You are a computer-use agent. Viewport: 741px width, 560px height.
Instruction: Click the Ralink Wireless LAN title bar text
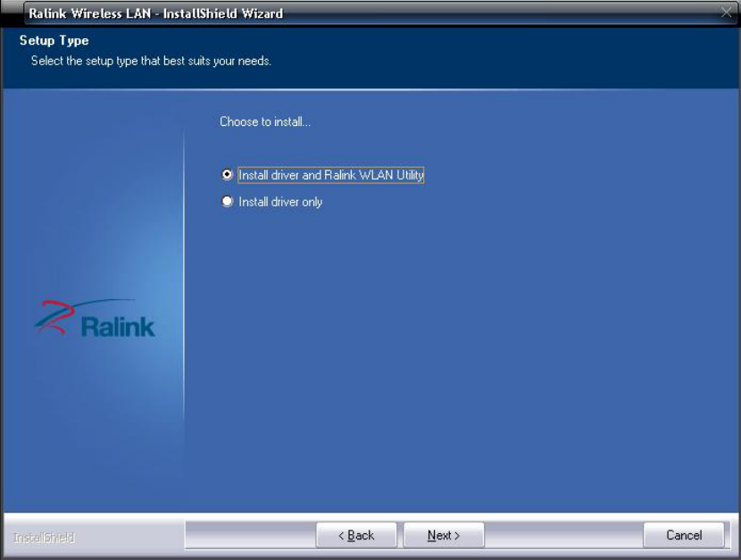[x=156, y=13]
